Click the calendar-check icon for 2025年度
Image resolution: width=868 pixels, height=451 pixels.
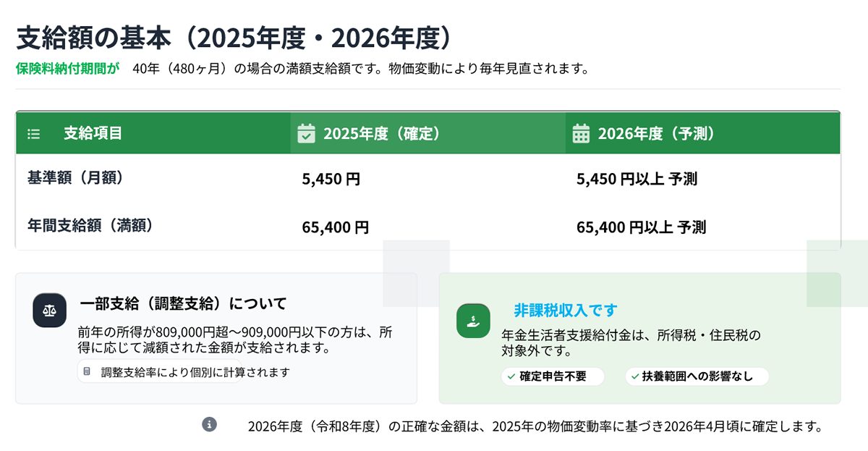point(307,133)
